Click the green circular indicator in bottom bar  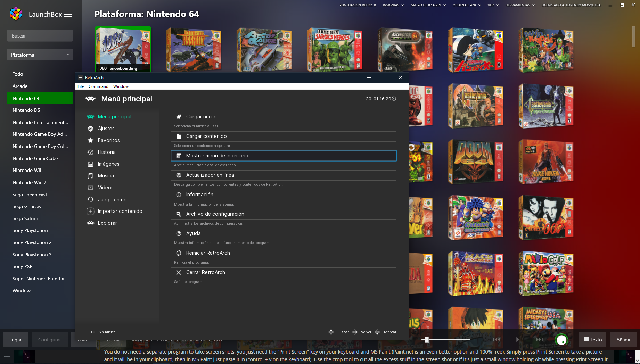tap(561, 340)
